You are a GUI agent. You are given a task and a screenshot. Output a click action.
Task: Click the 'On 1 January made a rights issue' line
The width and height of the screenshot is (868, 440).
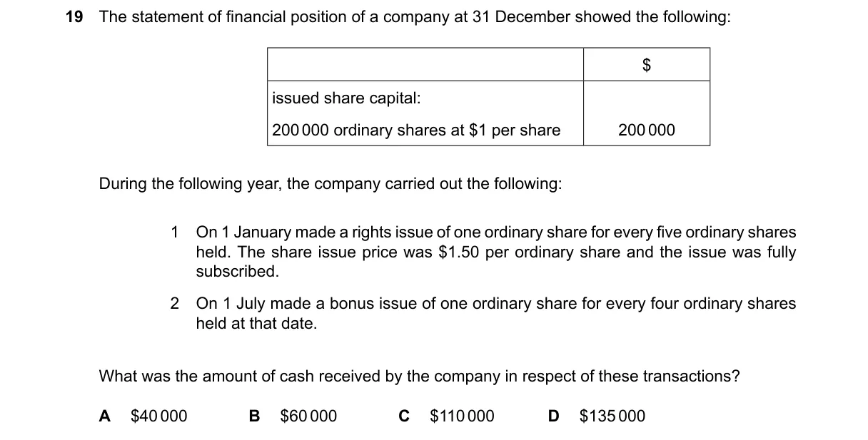pyautogui.click(x=496, y=232)
